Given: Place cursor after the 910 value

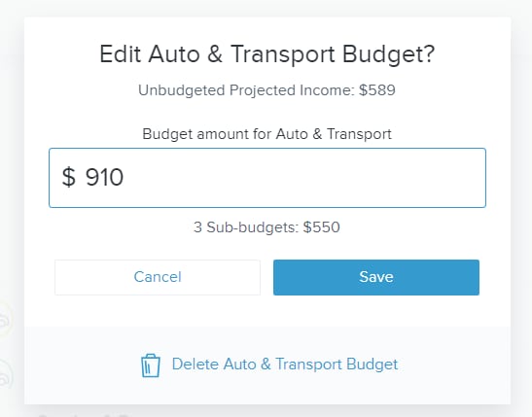Looking at the screenshot, I should click(x=125, y=178).
